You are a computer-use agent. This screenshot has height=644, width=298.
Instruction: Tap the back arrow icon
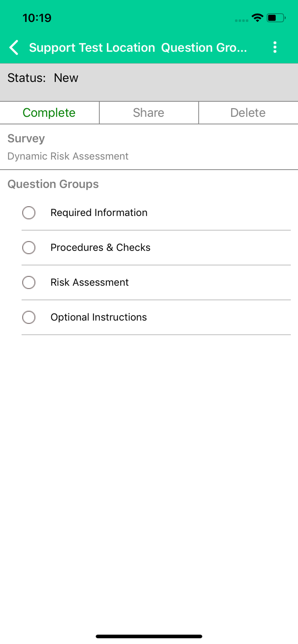click(14, 47)
